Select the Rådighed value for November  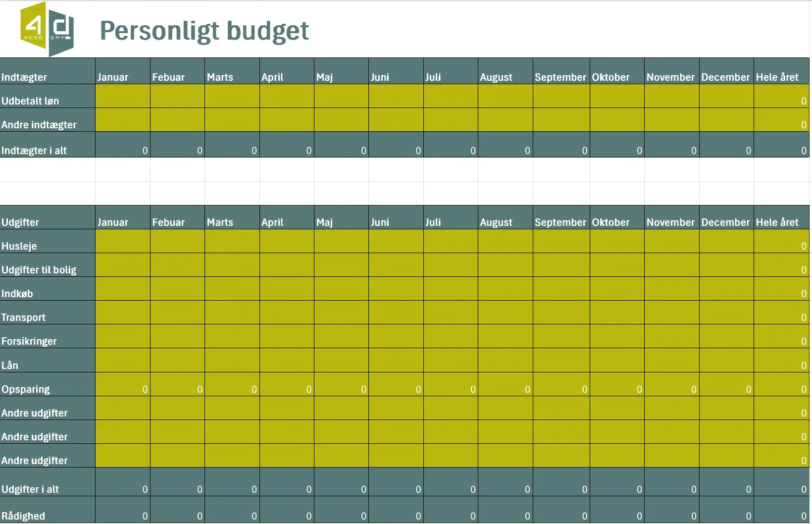672,510
